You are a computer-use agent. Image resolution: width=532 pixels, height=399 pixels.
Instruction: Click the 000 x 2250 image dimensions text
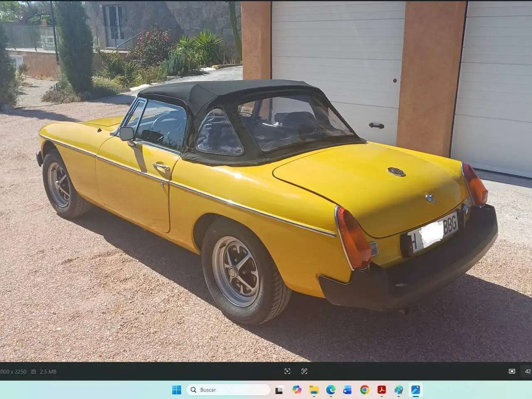click(x=13, y=372)
